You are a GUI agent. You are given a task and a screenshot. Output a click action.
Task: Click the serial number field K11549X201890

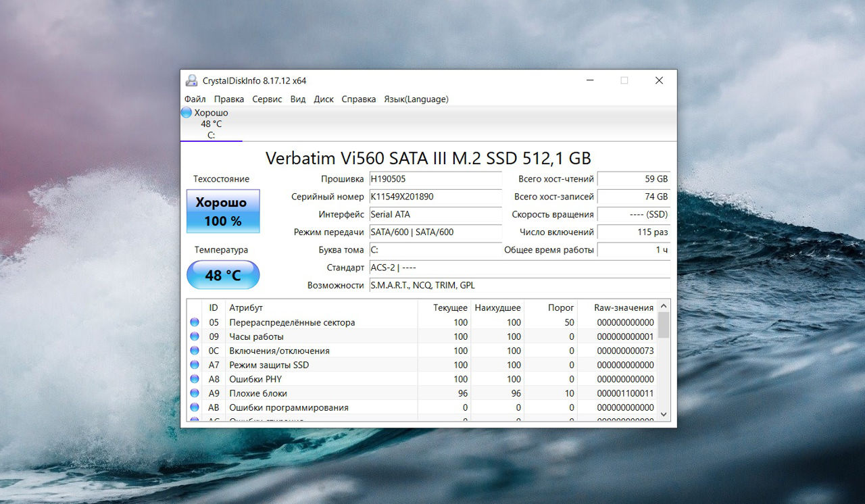(x=435, y=197)
